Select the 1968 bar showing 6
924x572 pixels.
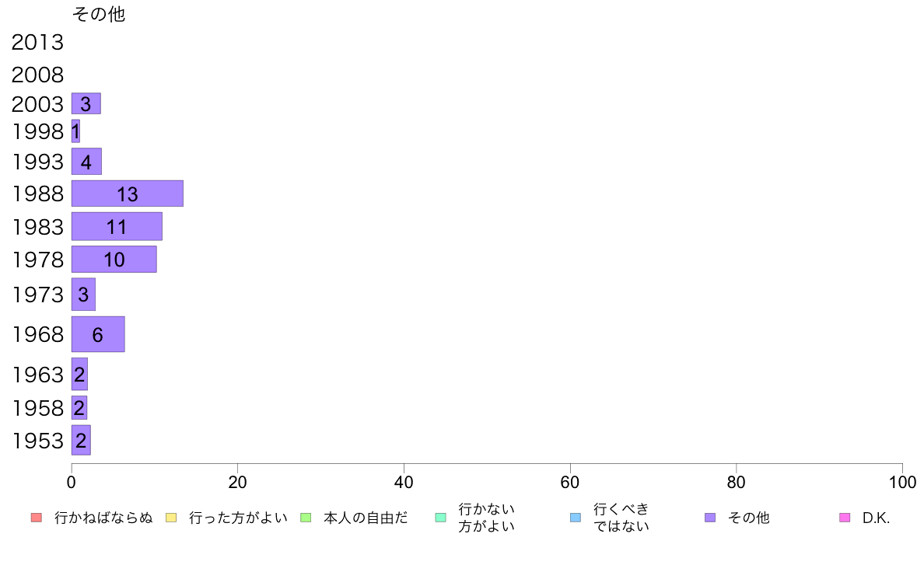pos(98,334)
